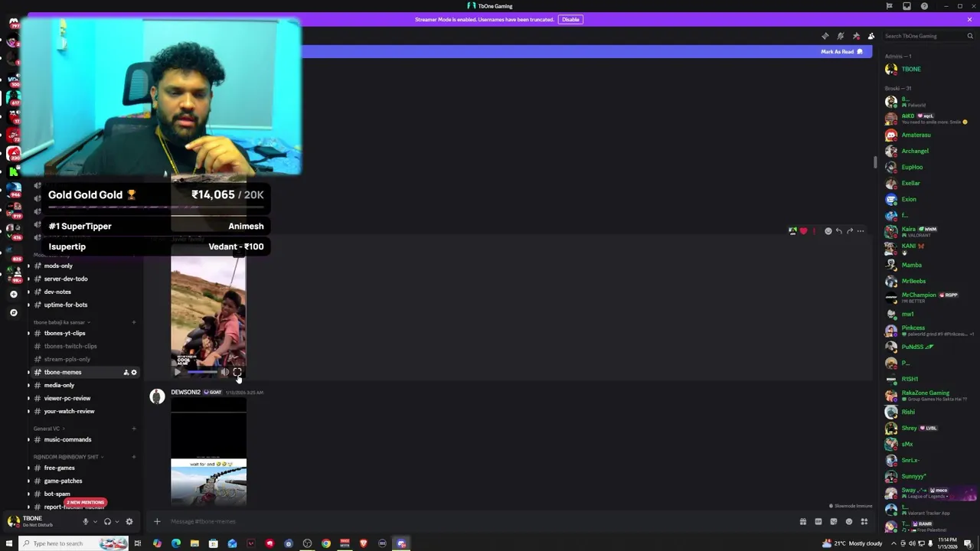980x551 pixels.
Task: Click Windows Start button
Action: (x=11, y=543)
